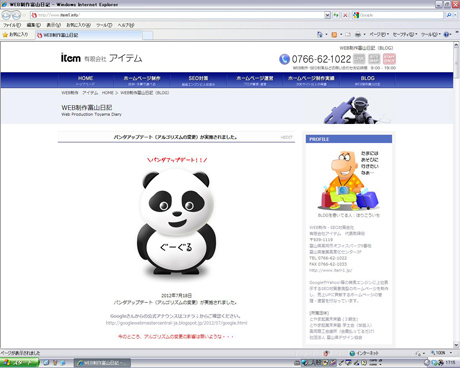Image resolution: width=460 pixels, height=368 pixels.
Task: Expand the Page (ページ) command menu
Action: click(x=379, y=34)
